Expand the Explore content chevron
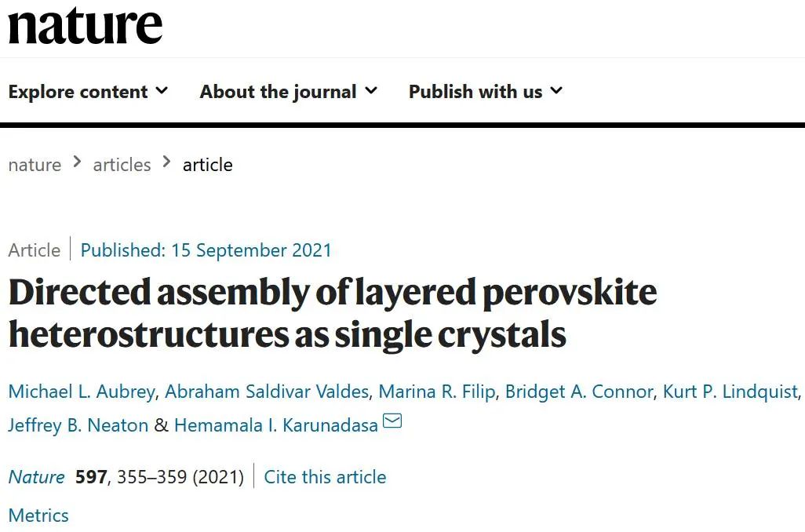This screenshot has width=805, height=532. (x=162, y=91)
